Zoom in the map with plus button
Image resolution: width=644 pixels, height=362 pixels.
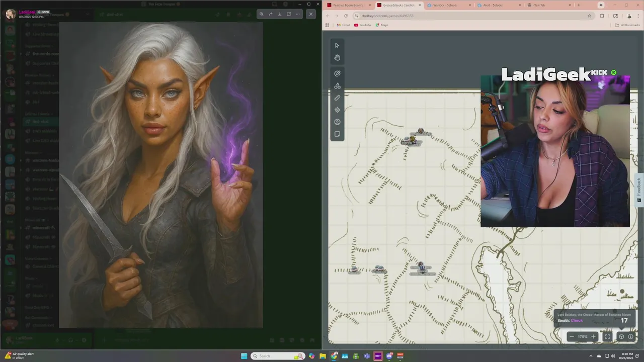[x=593, y=337]
